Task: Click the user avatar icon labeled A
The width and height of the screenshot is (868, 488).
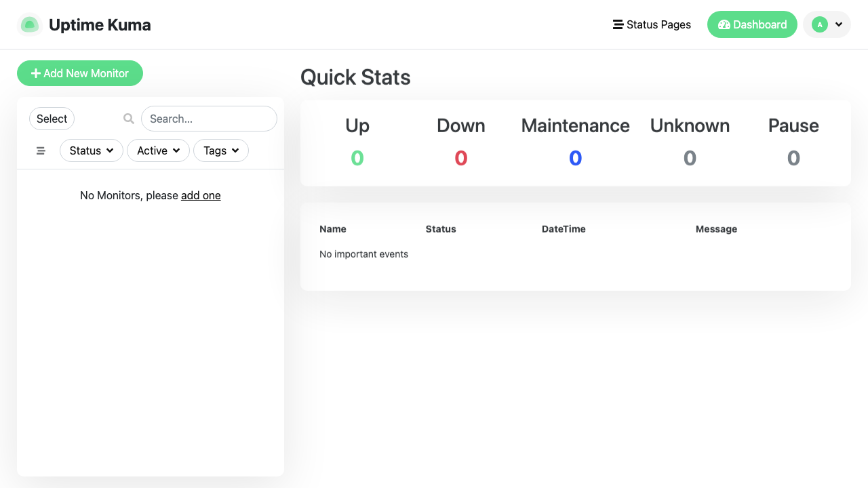Action: 820,24
